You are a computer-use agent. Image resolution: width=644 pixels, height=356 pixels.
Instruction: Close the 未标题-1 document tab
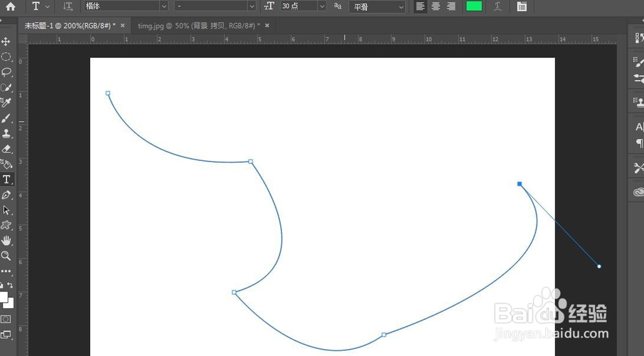(x=122, y=26)
